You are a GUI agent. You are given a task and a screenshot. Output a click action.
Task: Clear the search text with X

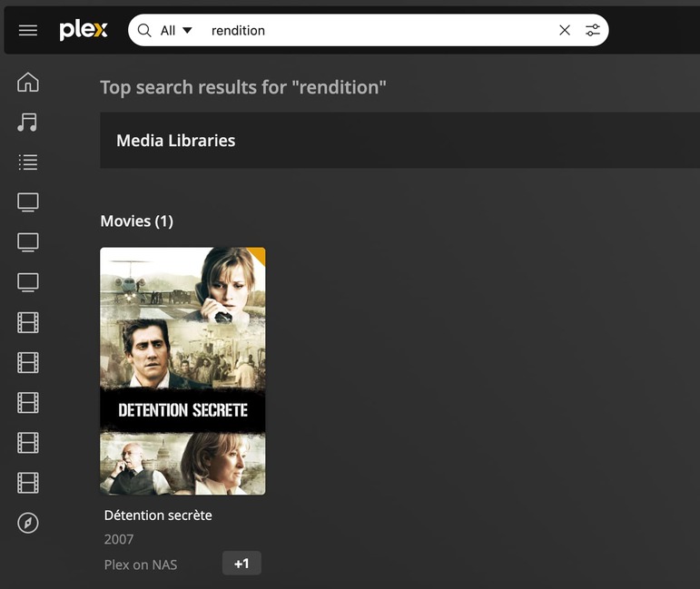tap(565, 30)
